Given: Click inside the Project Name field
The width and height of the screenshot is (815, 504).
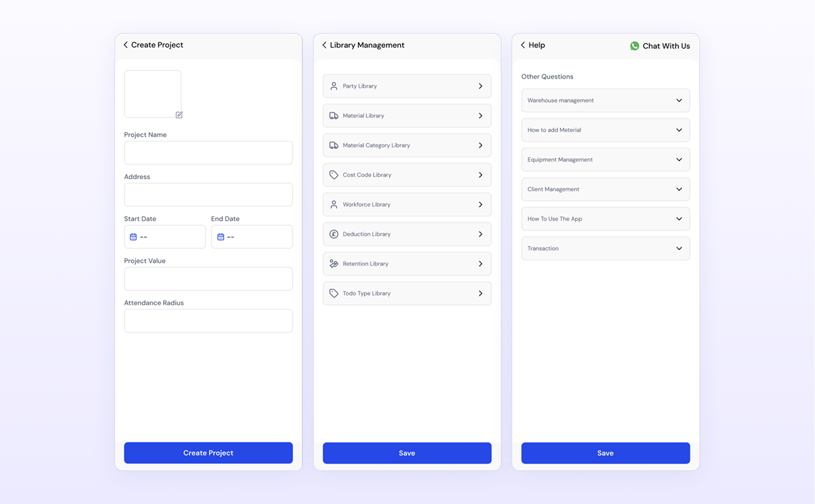Looking at the screenshot, I should click(208, 153).
